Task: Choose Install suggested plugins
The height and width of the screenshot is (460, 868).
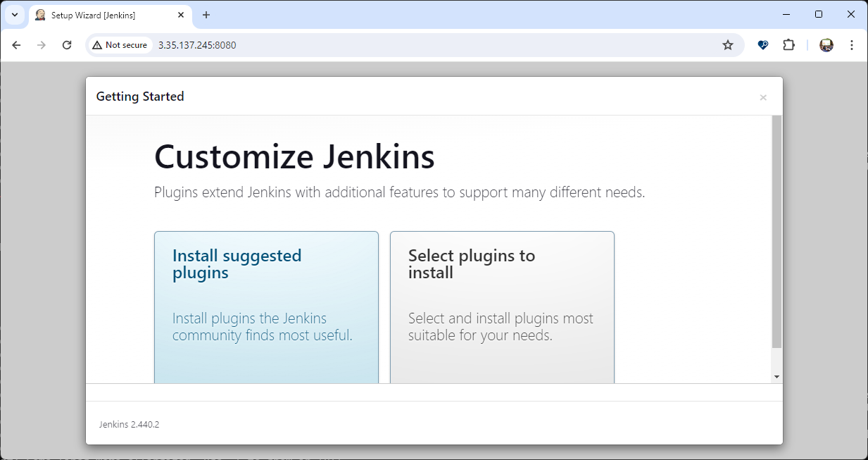Action: (266, 307)
